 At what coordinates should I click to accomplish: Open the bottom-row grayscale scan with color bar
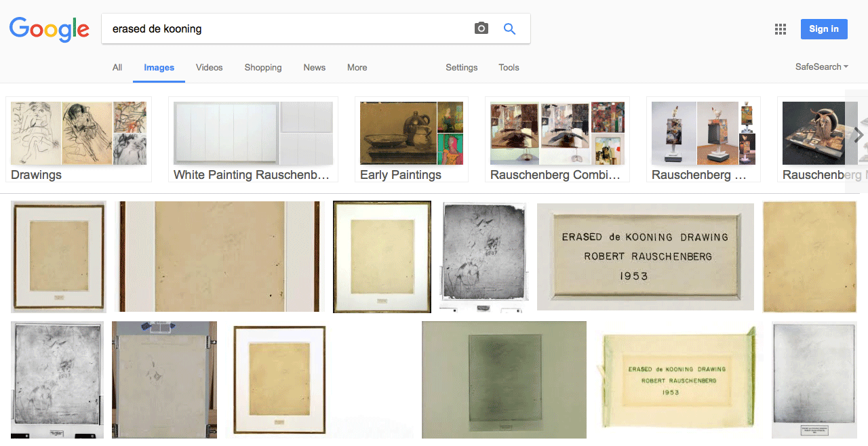tap(58, 380)
